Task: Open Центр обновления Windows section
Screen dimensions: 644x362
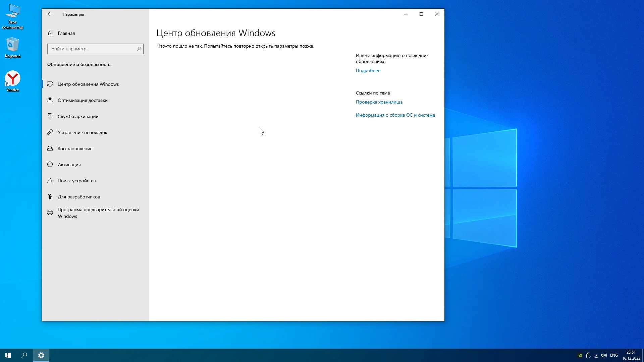Action: [88, 84]
